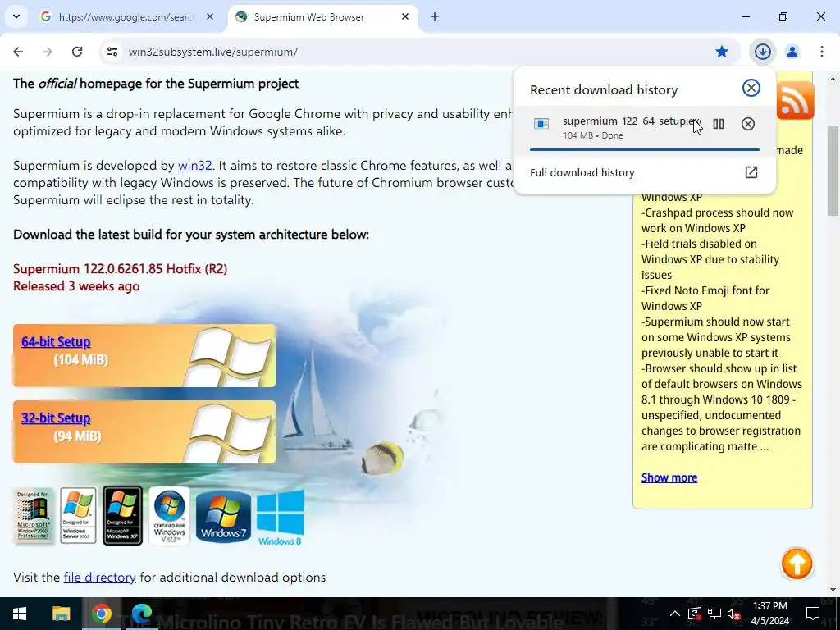Follow the win32 developer link
This screenshot has width=840, height=630.
click(x=194, y=166)
